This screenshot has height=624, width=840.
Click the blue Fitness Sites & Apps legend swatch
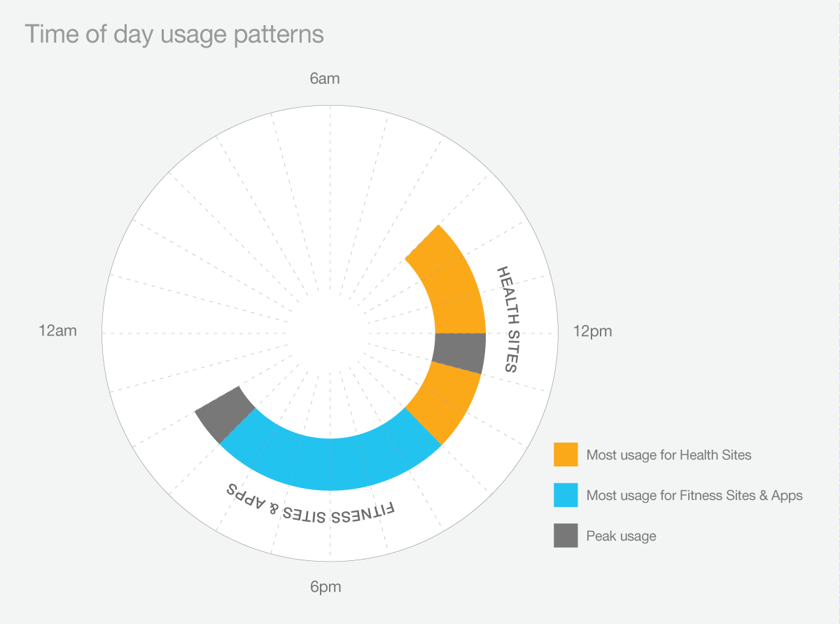(x=566, y=495)
